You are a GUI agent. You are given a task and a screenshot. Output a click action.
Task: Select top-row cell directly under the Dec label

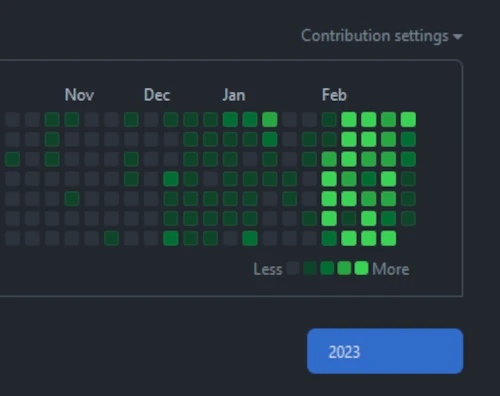[x=151, y=119]
